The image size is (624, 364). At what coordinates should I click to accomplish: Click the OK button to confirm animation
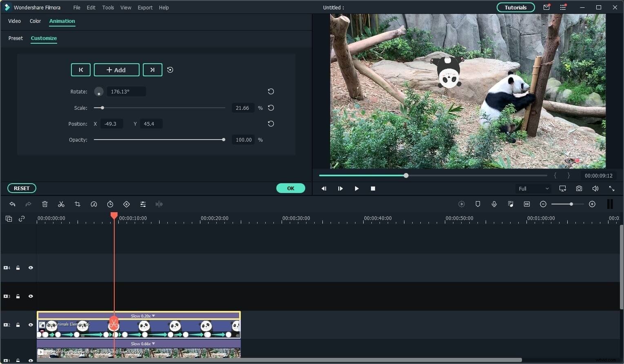click(291, 188)
